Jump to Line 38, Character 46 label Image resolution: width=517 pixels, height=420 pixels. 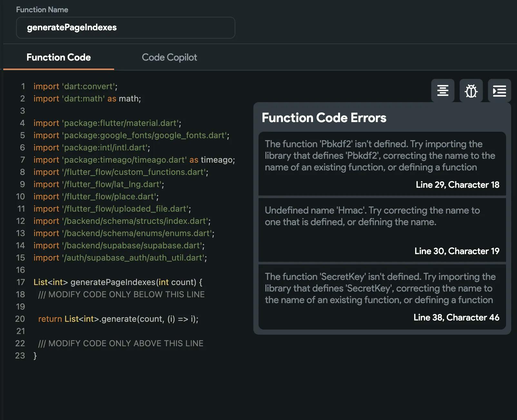coord(456,317)
